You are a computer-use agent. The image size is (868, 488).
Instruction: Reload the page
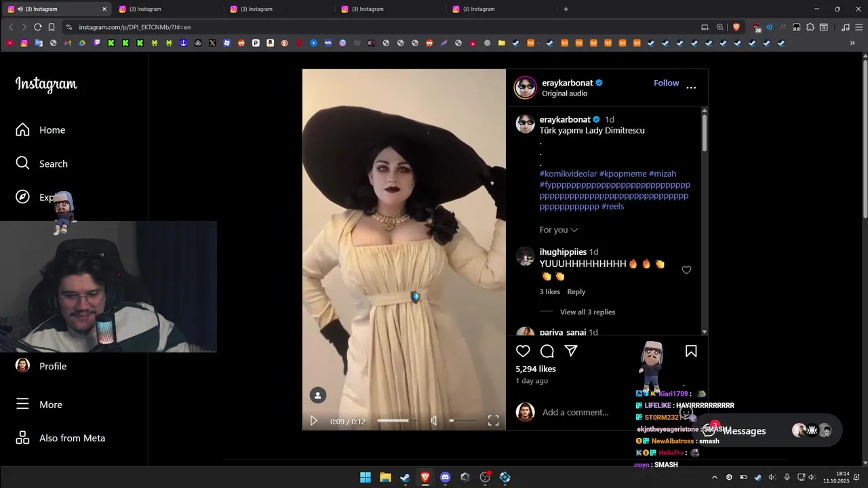tap(37, 27)
